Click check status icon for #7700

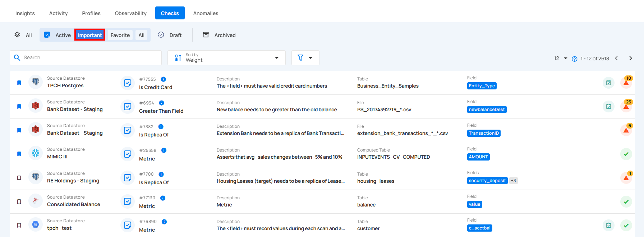[128, 178]
